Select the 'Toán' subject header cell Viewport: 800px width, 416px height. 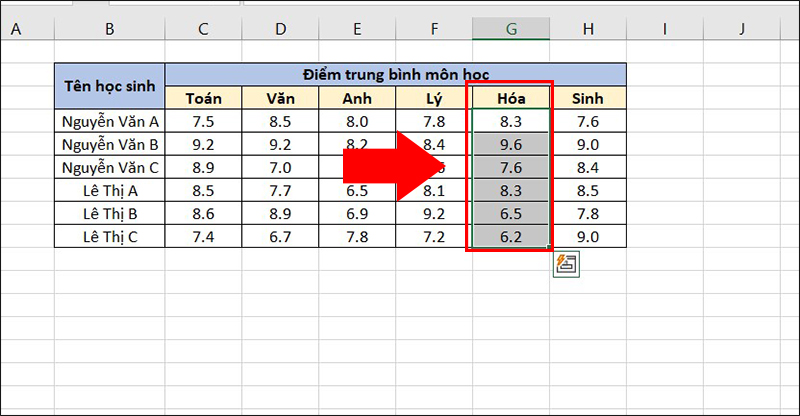pos(203,97)
